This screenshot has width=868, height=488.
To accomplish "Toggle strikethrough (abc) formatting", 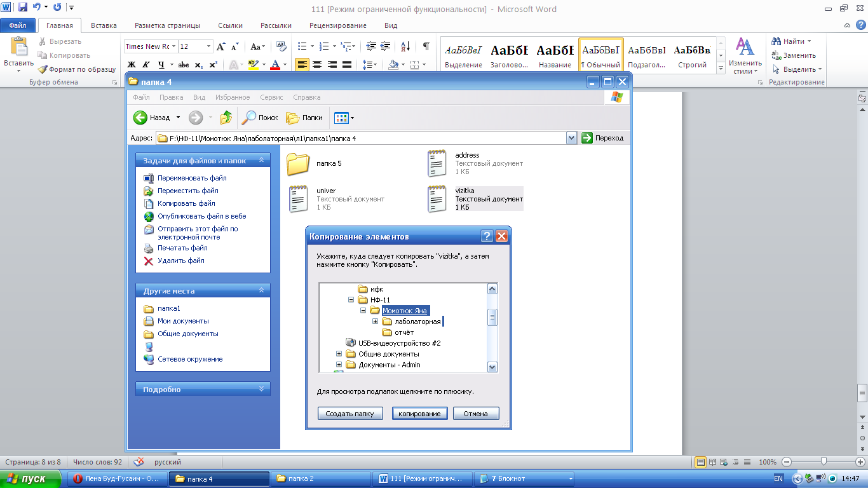I will tap(184, 65).
